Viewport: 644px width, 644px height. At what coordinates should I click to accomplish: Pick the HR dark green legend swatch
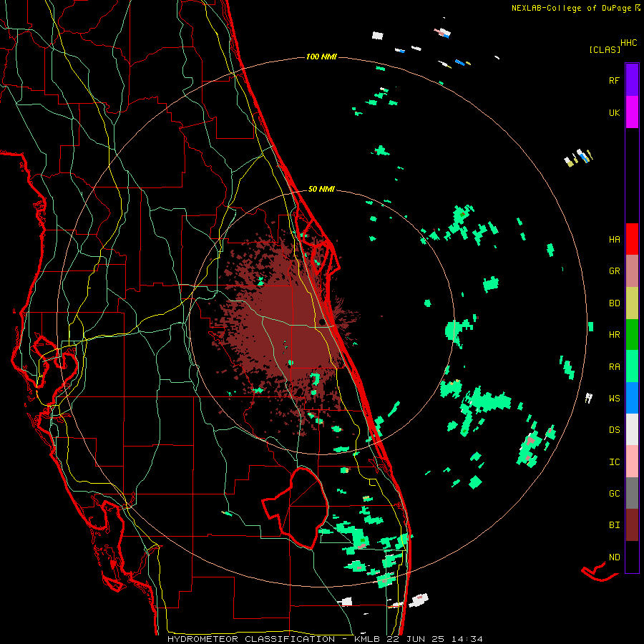point(632,334)
